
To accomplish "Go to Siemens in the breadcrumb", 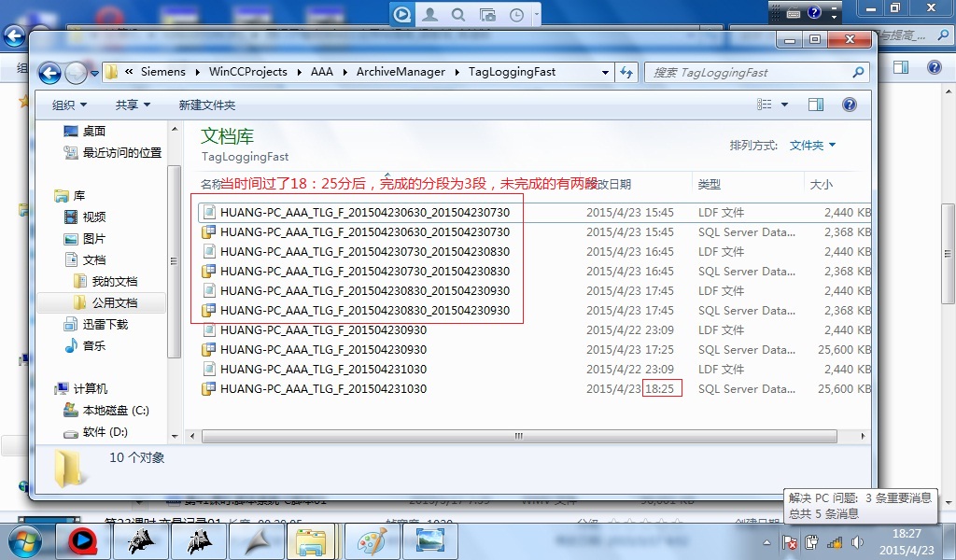I will (x=162, y=72).
